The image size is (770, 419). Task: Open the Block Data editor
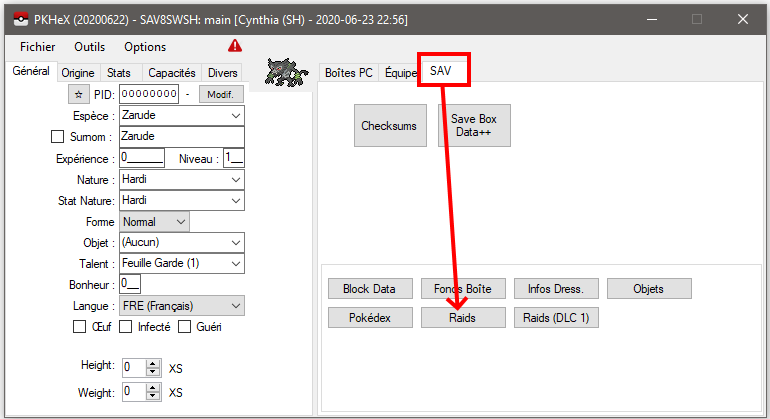coord(370,289)
